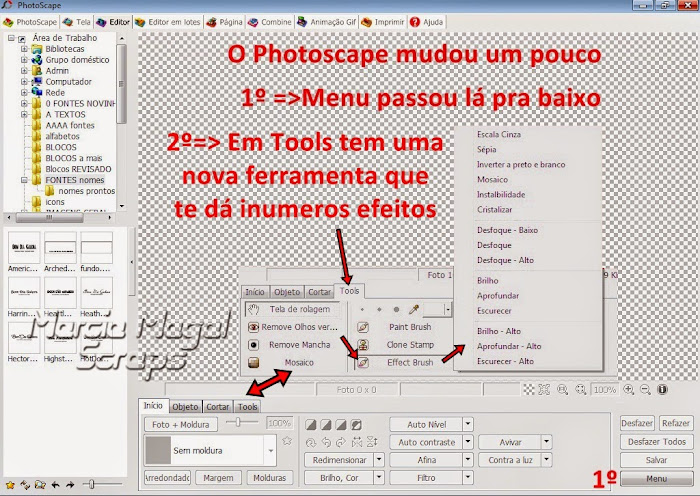
Task: Open the Contra a luz dropdown arrow
Action: point(547,460)
